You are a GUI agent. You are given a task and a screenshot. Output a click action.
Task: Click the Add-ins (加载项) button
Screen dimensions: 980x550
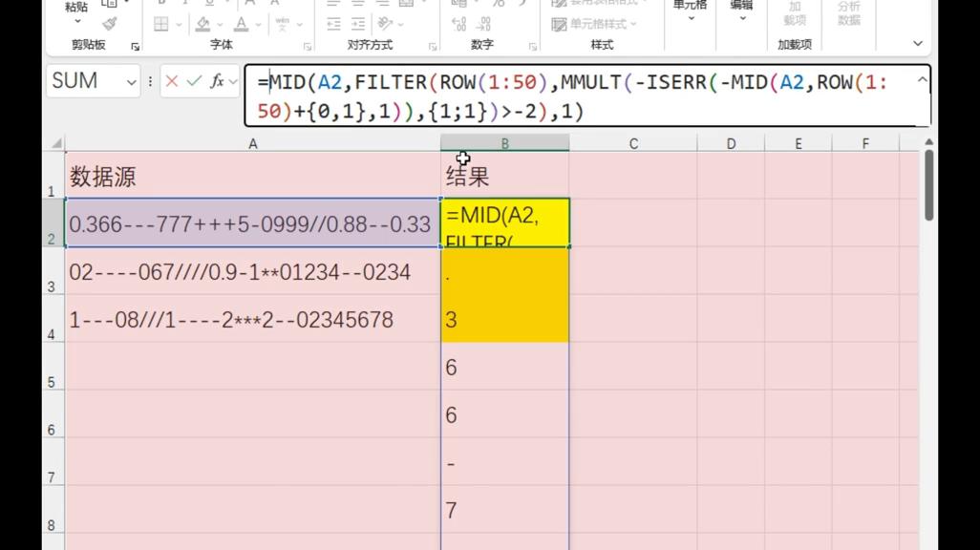point(795,13)
